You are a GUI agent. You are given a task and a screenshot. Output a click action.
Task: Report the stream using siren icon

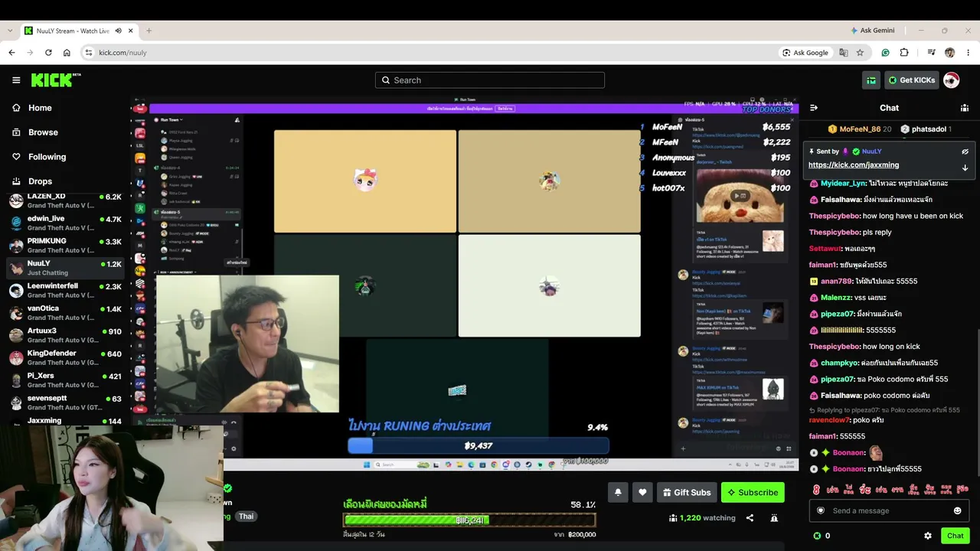click(774, 518)
